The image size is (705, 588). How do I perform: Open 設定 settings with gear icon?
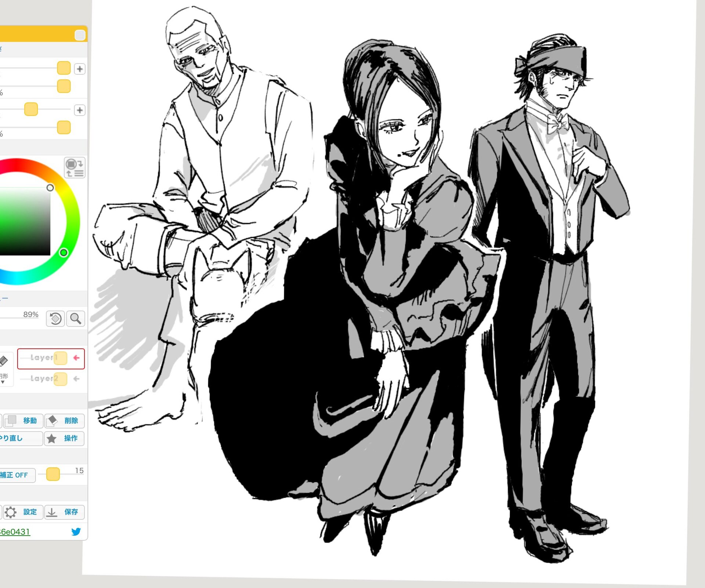tap(23, 512)
